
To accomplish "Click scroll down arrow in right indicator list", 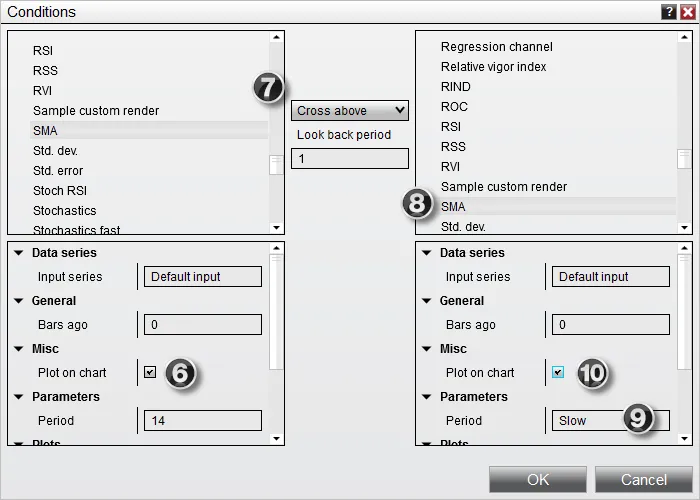I will coord(684,228).
